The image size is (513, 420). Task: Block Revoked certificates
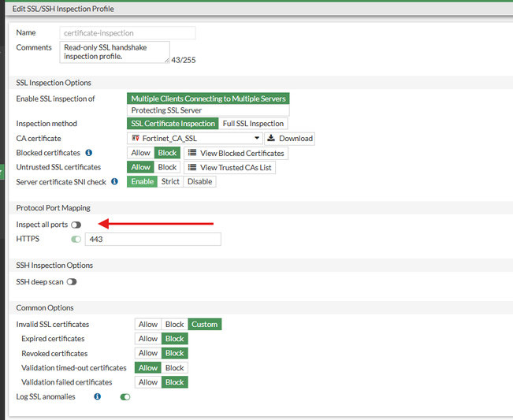pos(175,353)
